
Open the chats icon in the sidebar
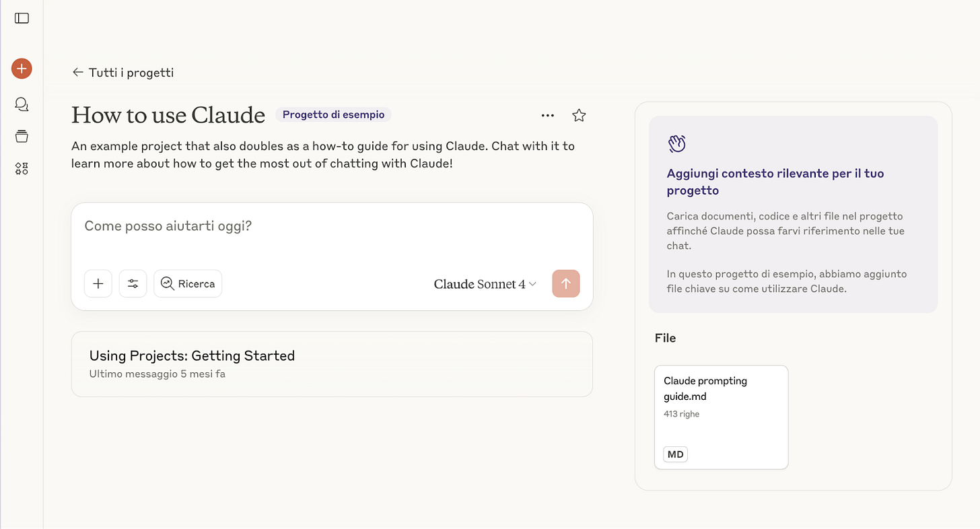coord(22,104)
